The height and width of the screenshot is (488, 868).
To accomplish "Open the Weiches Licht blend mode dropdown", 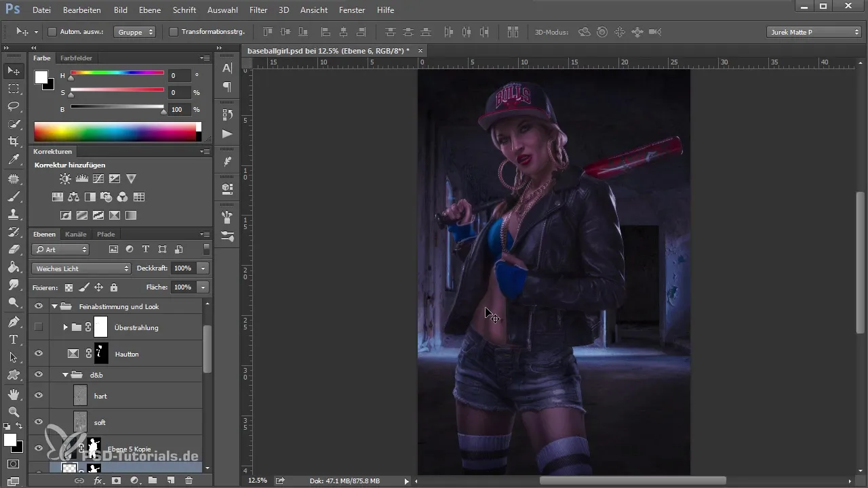I will click(81, 268).
